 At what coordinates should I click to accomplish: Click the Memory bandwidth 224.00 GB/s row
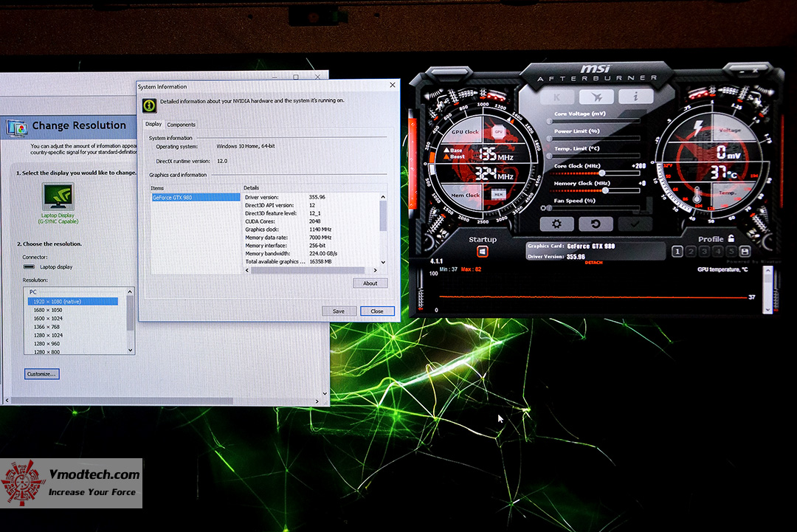pos(311,254)
